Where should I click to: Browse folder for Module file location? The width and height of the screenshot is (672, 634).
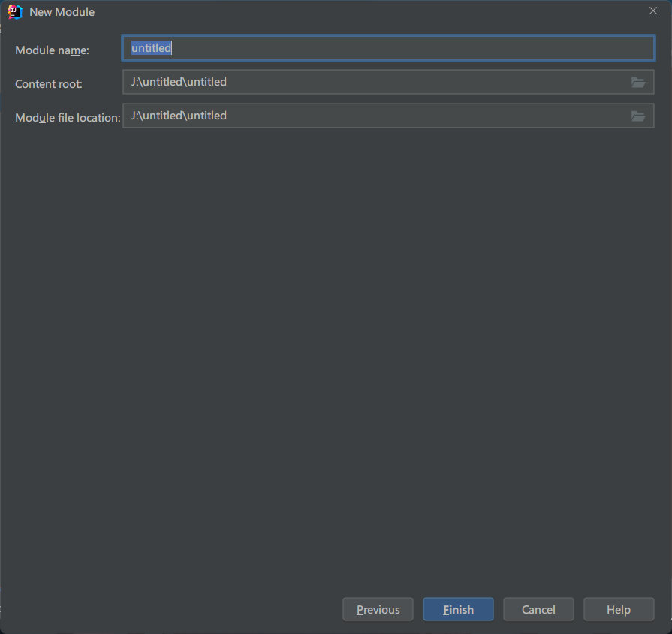pyautogui.click(x=637, y=116)
